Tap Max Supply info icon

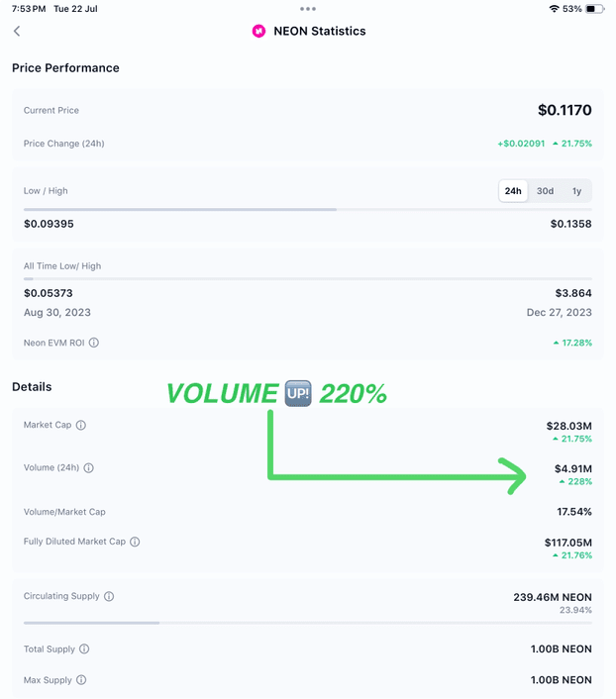pos(81,680)
